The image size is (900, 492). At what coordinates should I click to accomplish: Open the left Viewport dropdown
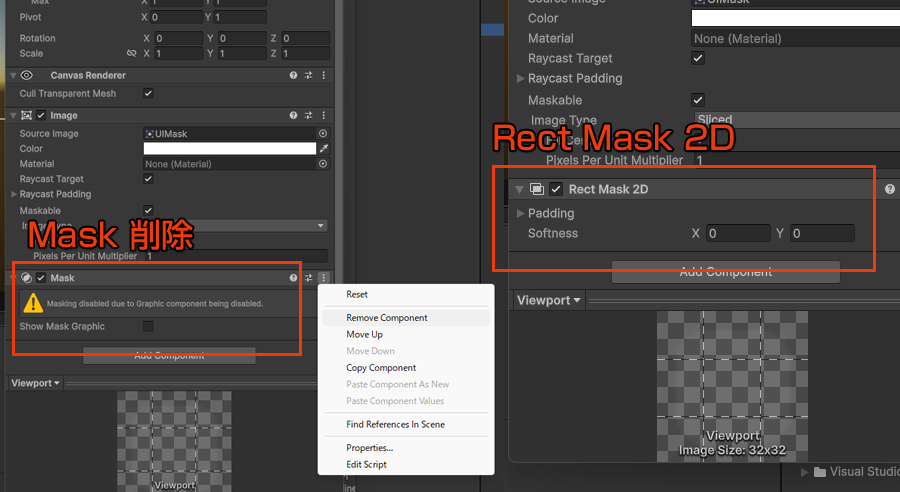(x=35, y=383)
